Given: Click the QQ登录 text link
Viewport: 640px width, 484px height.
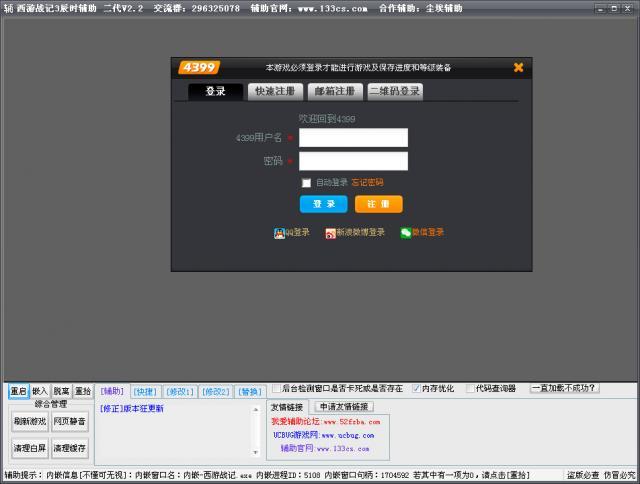Looking at the screenshot, I should click(298, 233).
